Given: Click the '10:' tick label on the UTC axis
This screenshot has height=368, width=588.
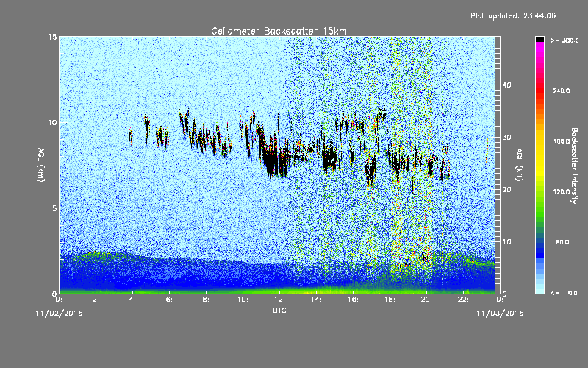Looking at the screenshot, I should coord(243,300).
